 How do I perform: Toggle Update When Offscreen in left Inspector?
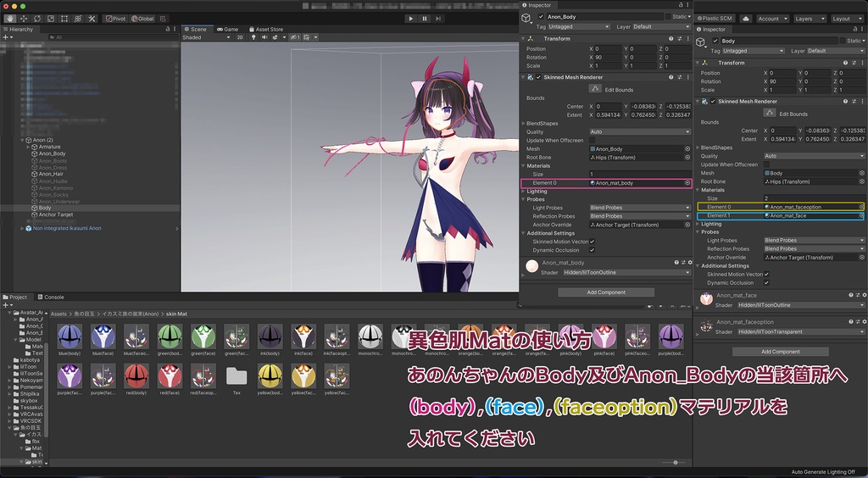point(593,141)
